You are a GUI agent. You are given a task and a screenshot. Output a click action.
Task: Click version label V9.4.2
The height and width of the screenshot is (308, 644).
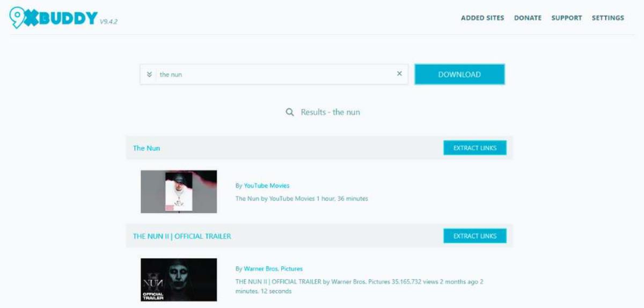(x=108, y=22)
